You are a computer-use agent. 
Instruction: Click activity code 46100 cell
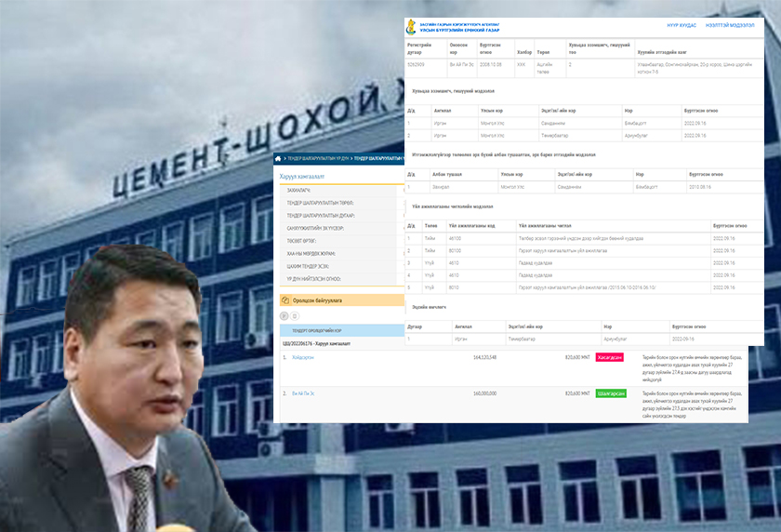coord(455,239)
